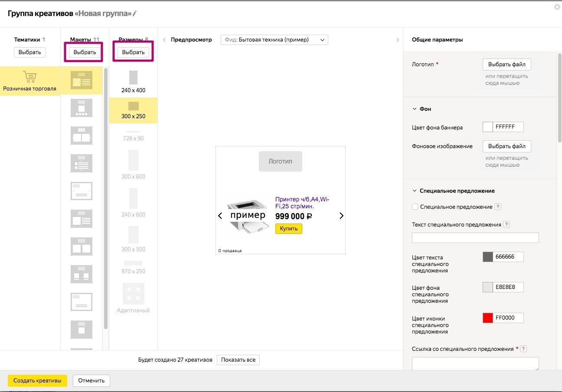Click the Создать креативы button
This screenshot has height=392, width=562.
point(37,381)
